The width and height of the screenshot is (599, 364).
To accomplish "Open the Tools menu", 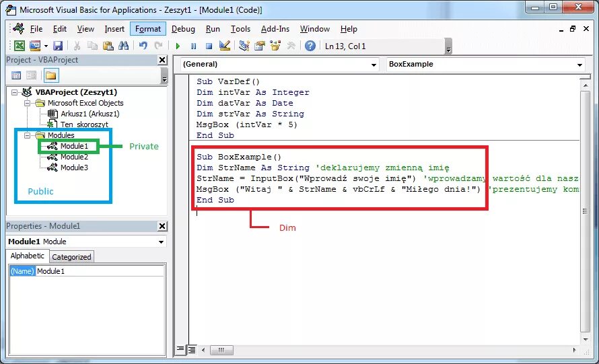I will click(x=240, y=29).
